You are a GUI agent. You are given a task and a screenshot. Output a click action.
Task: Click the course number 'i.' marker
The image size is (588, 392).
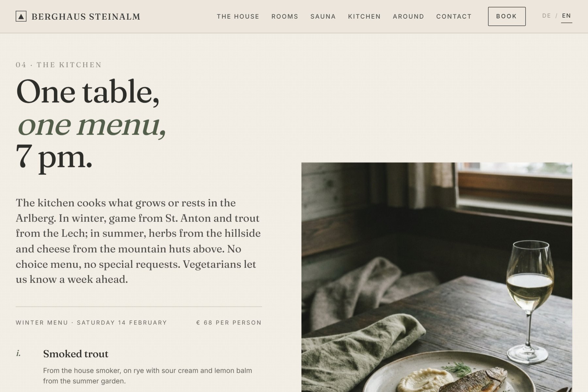click(x=18, y=353)
